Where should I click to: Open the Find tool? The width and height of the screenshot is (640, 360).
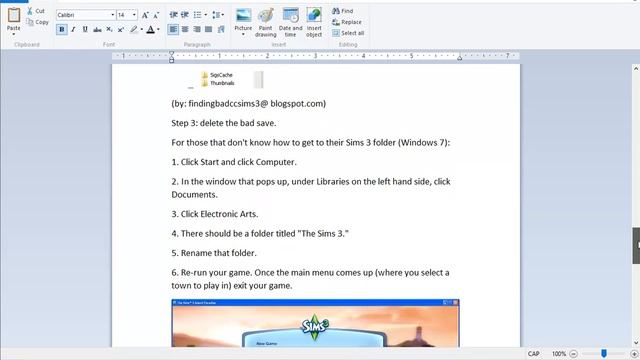click(343, 11)
